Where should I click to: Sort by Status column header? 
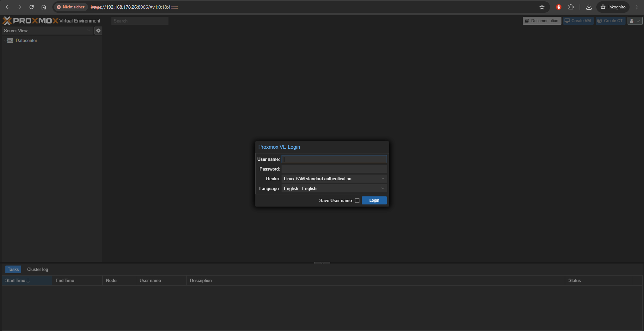tap(598, 281)
